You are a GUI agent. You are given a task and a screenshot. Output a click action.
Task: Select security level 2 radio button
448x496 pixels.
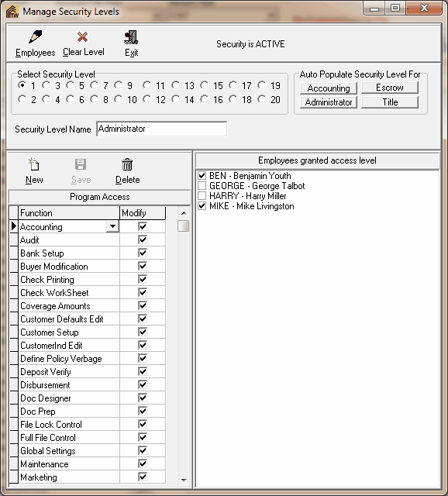(x=22, y=99)
